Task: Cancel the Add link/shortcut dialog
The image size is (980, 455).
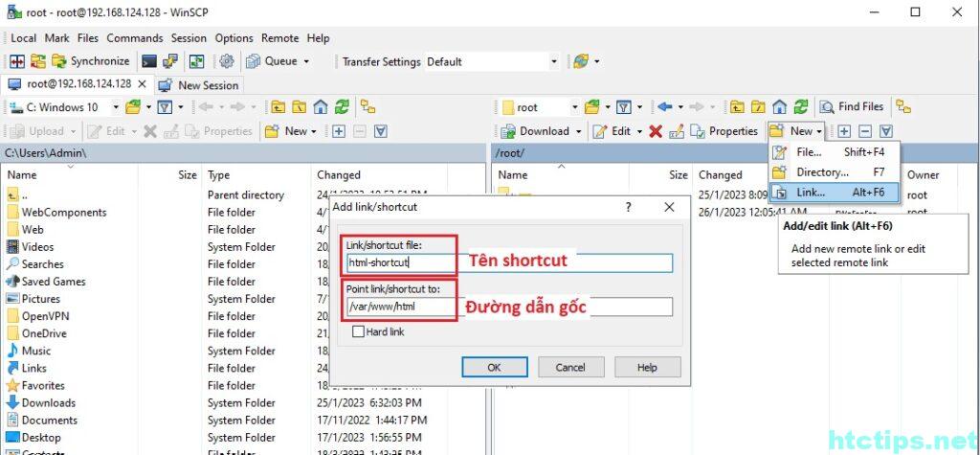Action: click(570, 368)
